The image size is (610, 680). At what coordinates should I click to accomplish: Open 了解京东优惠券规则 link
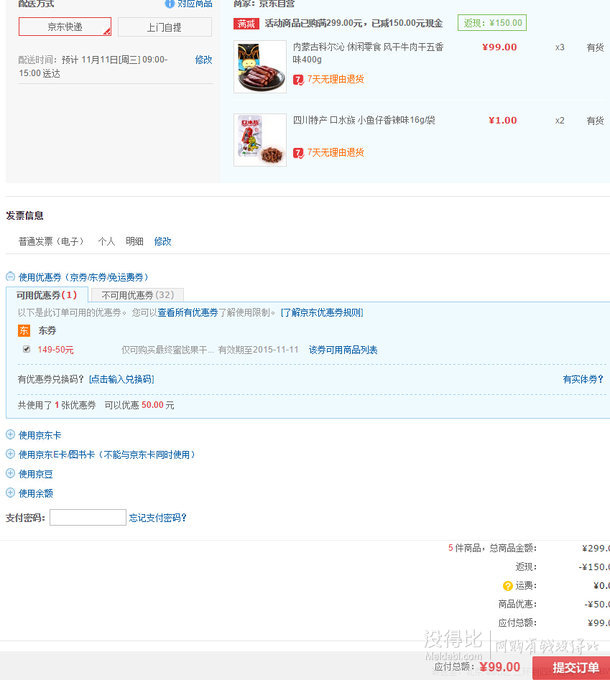tap(322, 313)
